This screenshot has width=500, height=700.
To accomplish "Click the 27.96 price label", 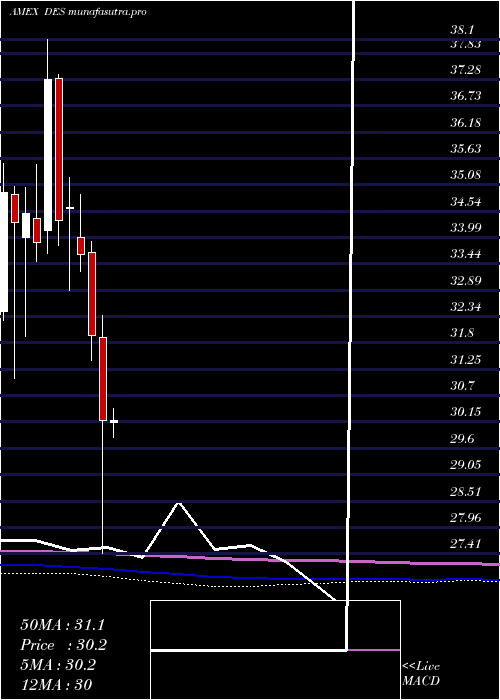I will [x=465, y=518].
